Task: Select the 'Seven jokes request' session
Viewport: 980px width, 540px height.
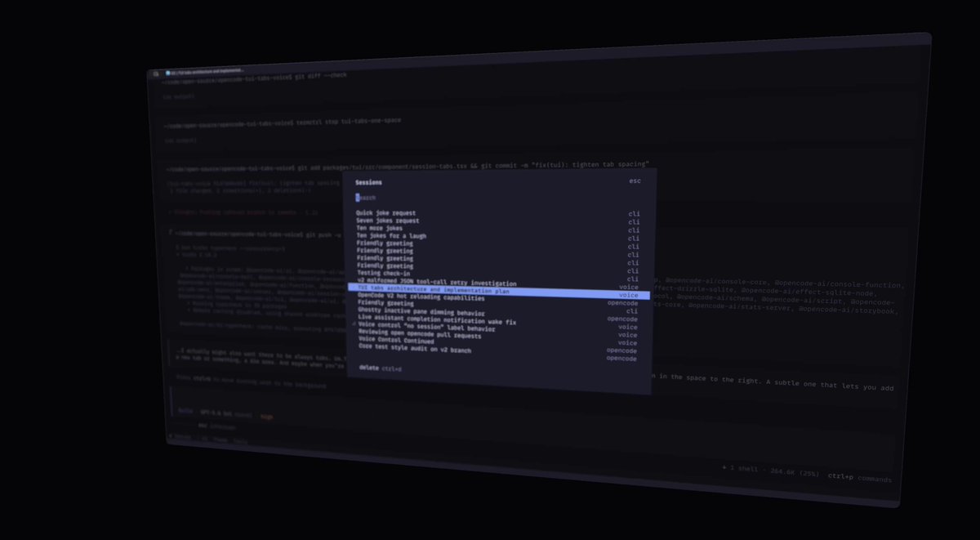Action: 498,221
